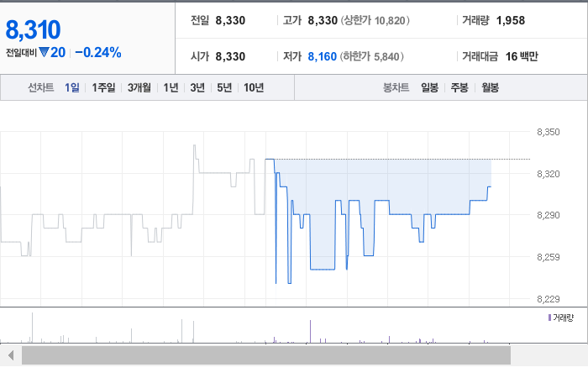Click the down-triangle icon beside 20
The width and height of the screenshot is (588, 378).
point(44,52)
